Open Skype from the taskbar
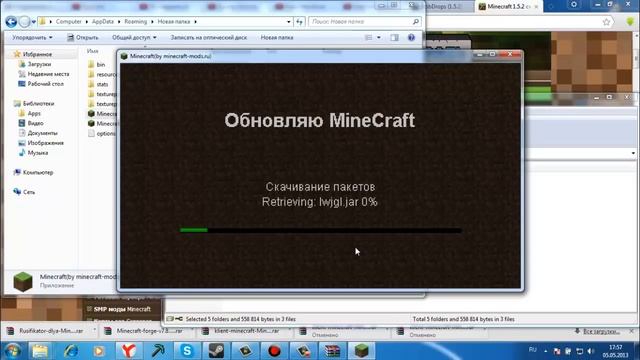Screen dimensions: 640x360 (187, 351)
